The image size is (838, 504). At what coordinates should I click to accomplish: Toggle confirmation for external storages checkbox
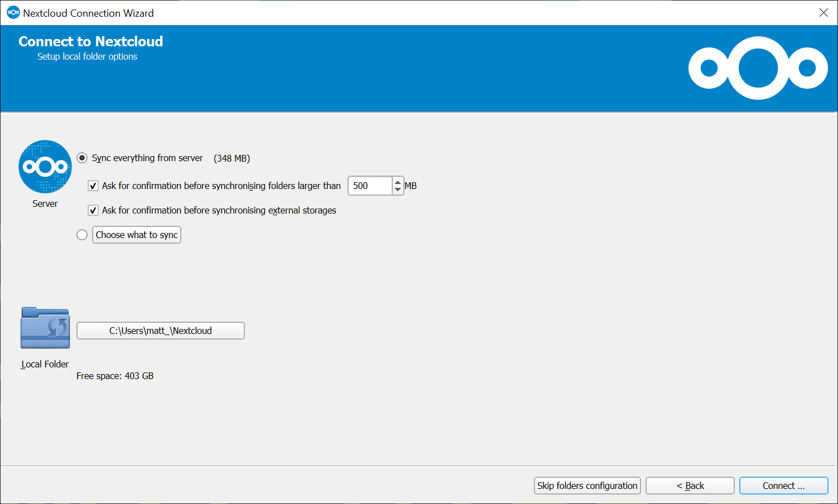pyautogui.click(x=93, y=210)
